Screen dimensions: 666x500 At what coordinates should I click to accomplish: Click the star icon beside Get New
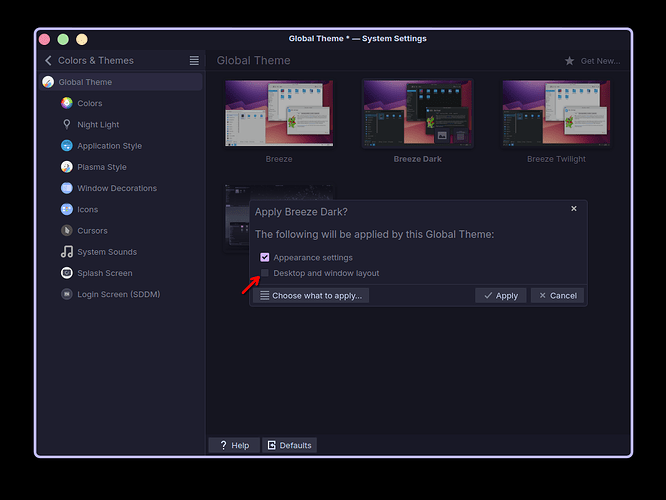[570, 61]
